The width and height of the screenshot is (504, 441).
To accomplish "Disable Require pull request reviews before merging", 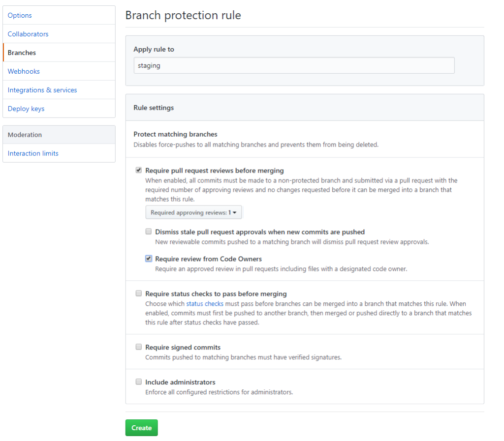I will click(x=138, y=170).
